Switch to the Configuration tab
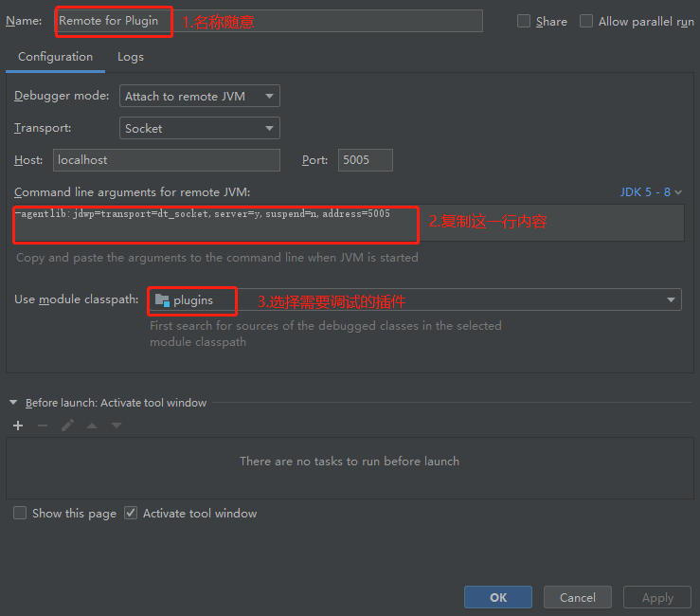The image size is (700, 616). click(55, 57)
